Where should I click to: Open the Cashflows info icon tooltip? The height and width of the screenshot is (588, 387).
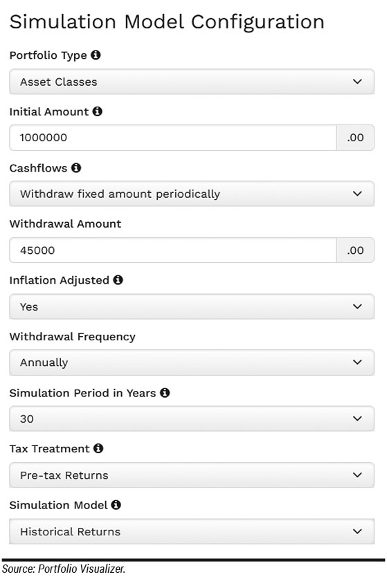click(76, 167)
